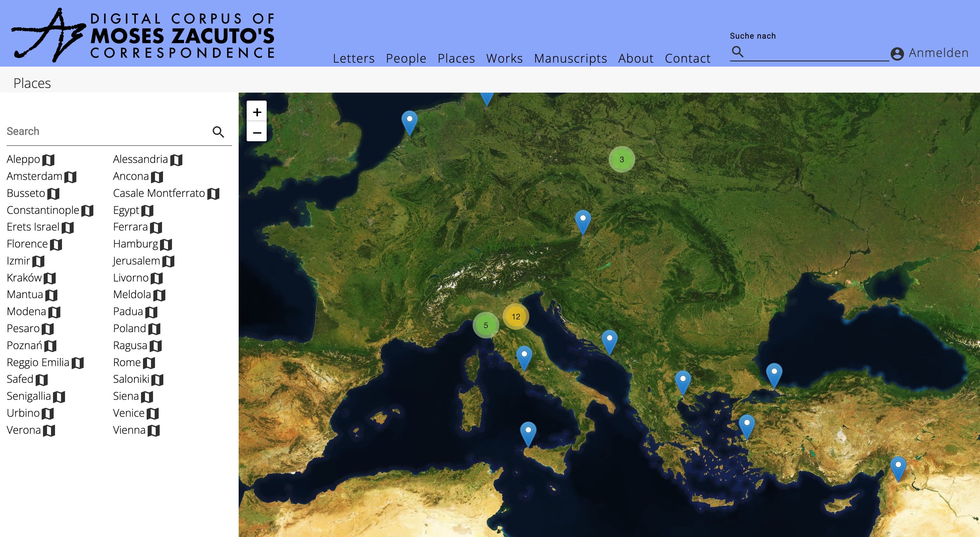The width and height of the screenshot is (980, 537).
Task: Click the places search magnifier icon
Action: tap(218, 132)
